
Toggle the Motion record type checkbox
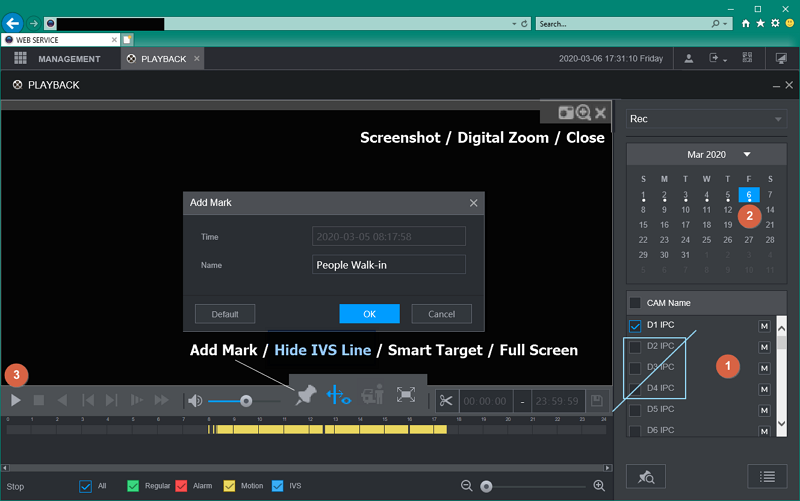point(229,486)
